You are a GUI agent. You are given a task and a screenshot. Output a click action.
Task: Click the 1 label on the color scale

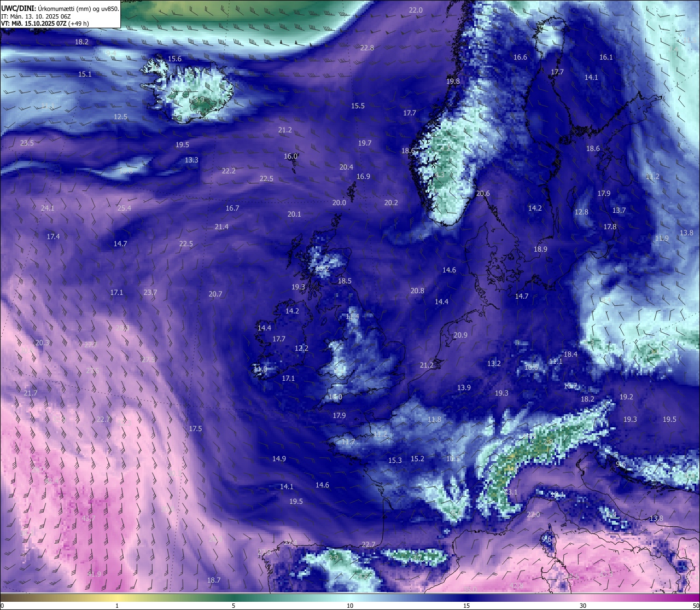[117, 606]
